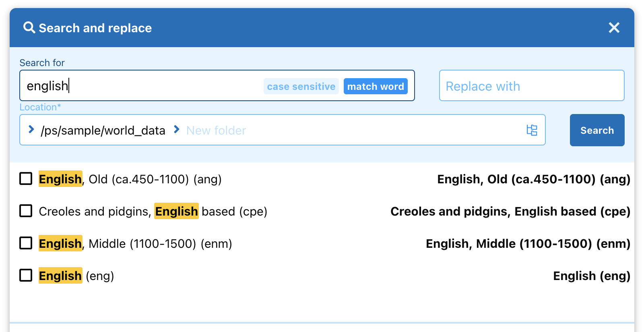The height and width of the screenshot is (332, 644).
Task: Select the /ps/sample/world_data path segment
Action: click(x=103, y=131)
